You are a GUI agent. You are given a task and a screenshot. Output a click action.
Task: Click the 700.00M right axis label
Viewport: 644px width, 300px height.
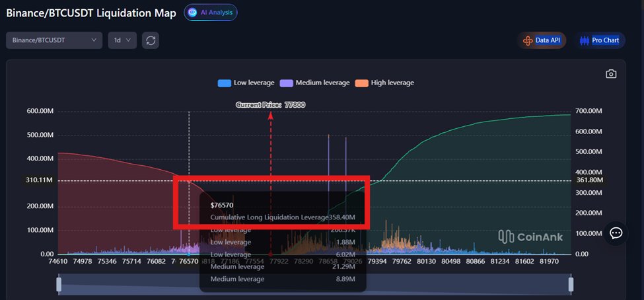(x=589, y=112)
